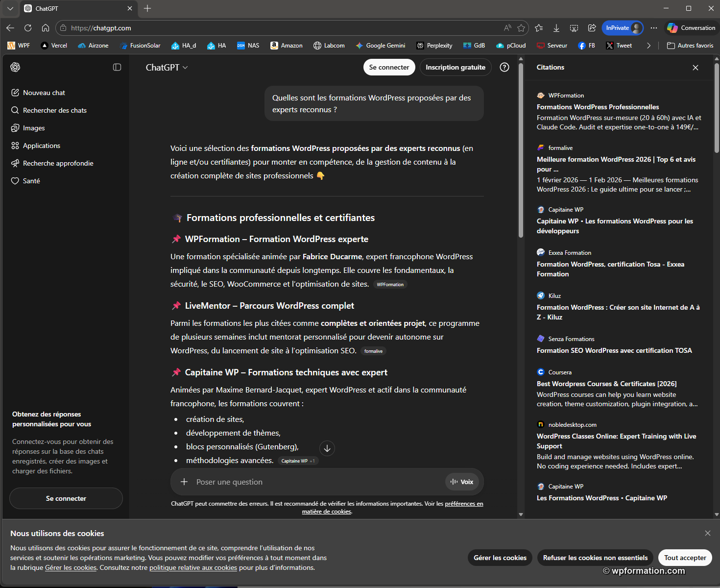Click the WPFormation citation chip

(x=390, y=284)
